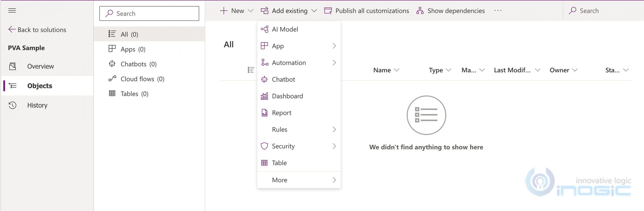This screenshot has height=211, width=644.
Task: Choose Report menu entry
Action: point(299,113)
